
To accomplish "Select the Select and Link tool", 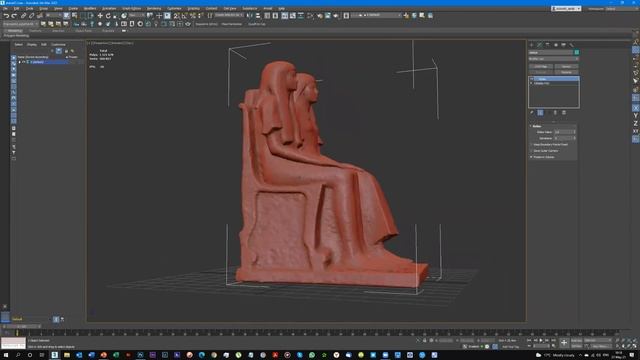I will [24, 16].
